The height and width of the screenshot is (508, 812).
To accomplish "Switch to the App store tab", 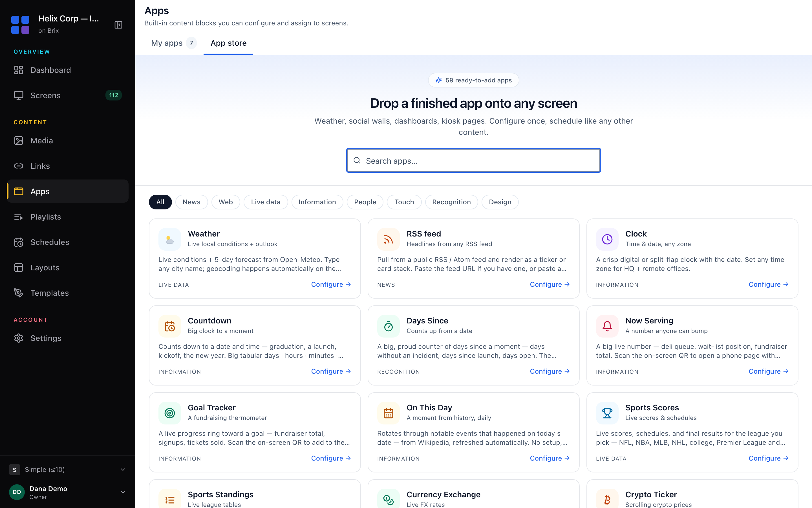I will coord(228,43).
